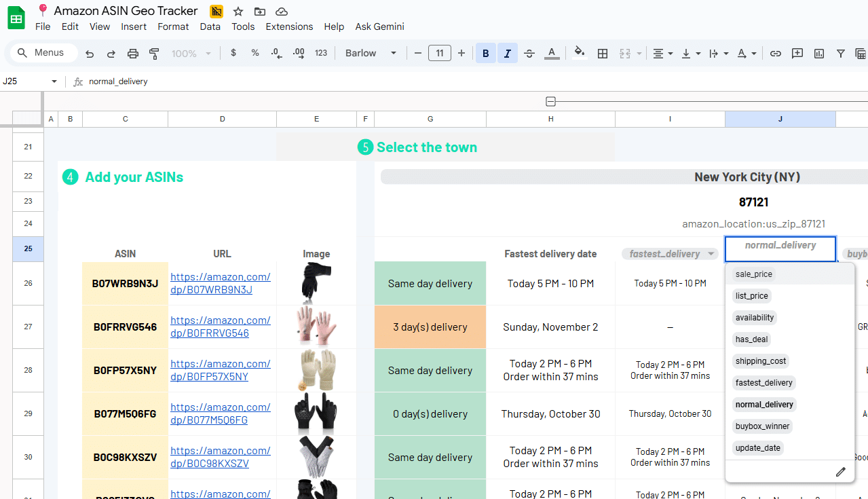Click the create filter icon

841,53
